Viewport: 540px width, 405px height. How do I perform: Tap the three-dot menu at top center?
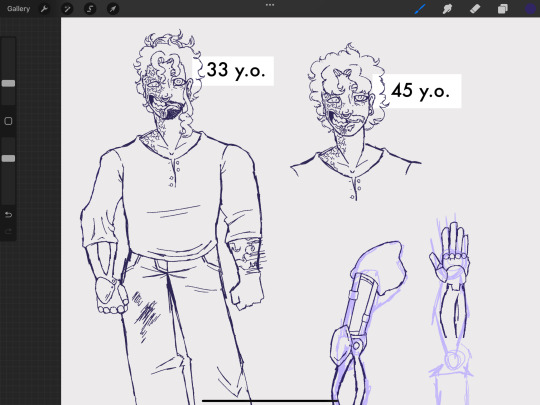pos(270,5)
